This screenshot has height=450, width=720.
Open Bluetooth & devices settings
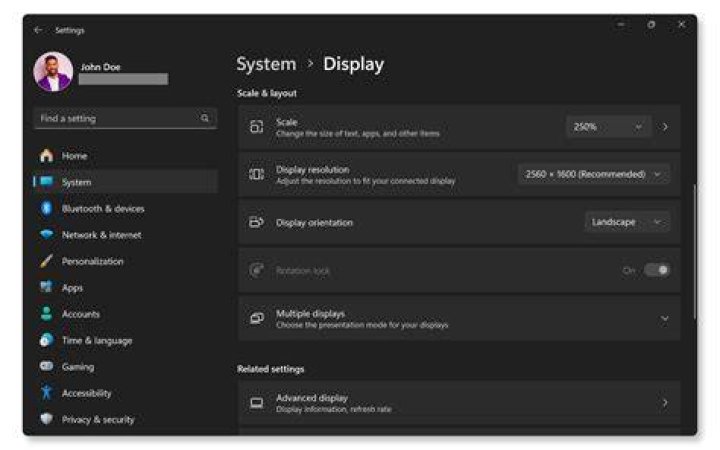[x=125, y=209]
